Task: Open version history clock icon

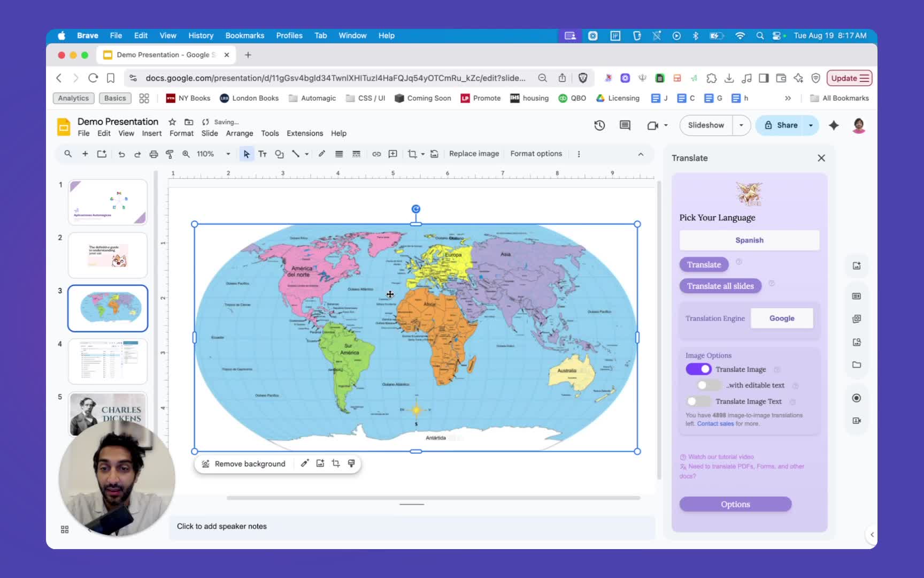Action: coord(599,125)
